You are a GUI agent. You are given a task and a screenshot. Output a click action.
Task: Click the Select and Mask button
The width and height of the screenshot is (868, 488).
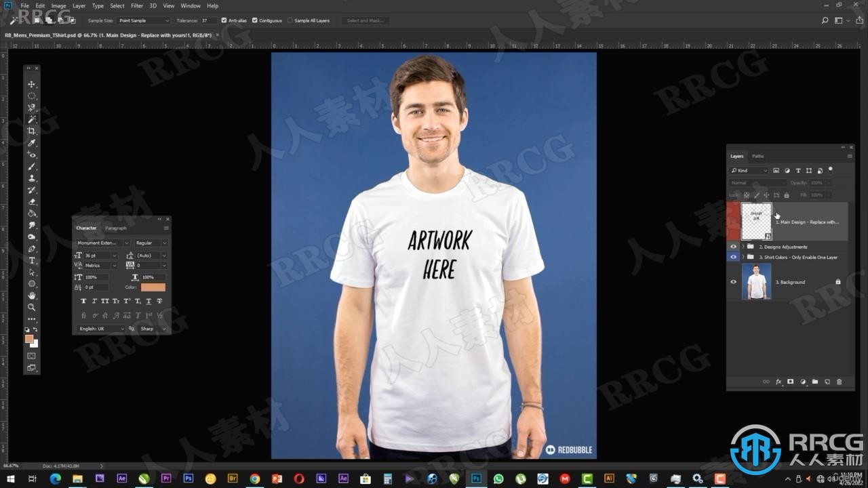click(365, 20)
